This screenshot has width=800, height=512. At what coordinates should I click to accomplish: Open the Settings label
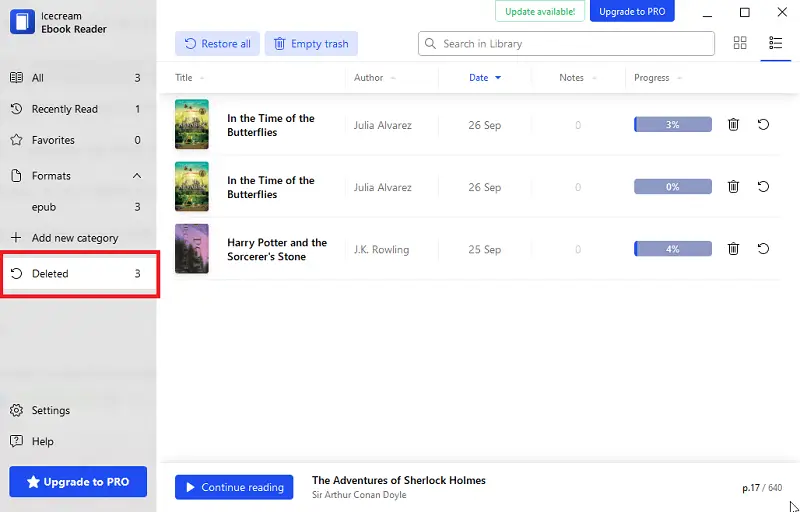point(51,410)
